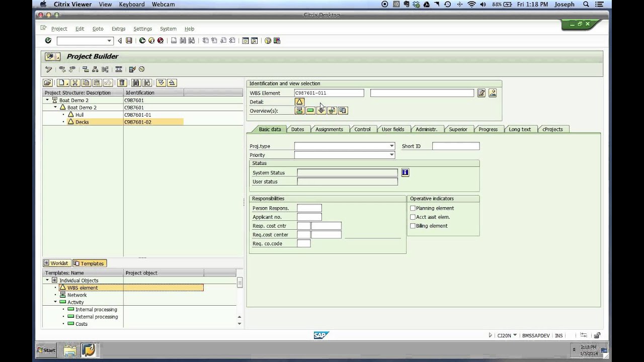Click the Expand all nodes icon
This screenshot has width=644, height=362.
[161, 83]
